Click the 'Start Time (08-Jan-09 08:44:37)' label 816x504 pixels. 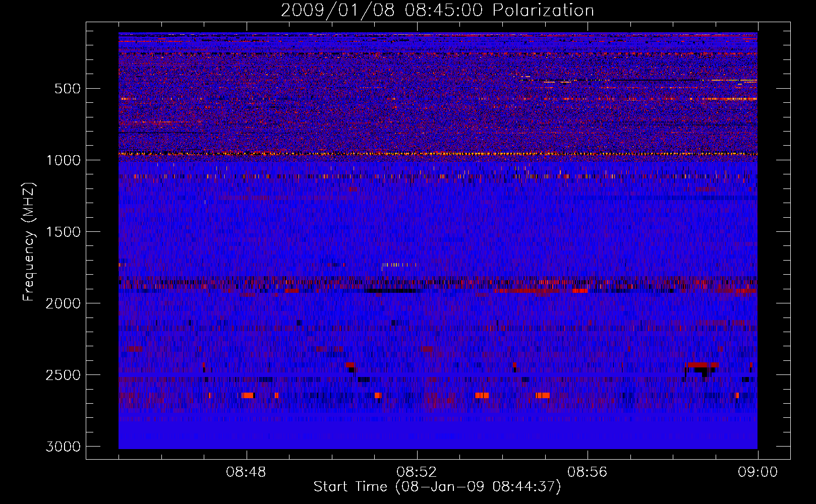tap(437, 487)
